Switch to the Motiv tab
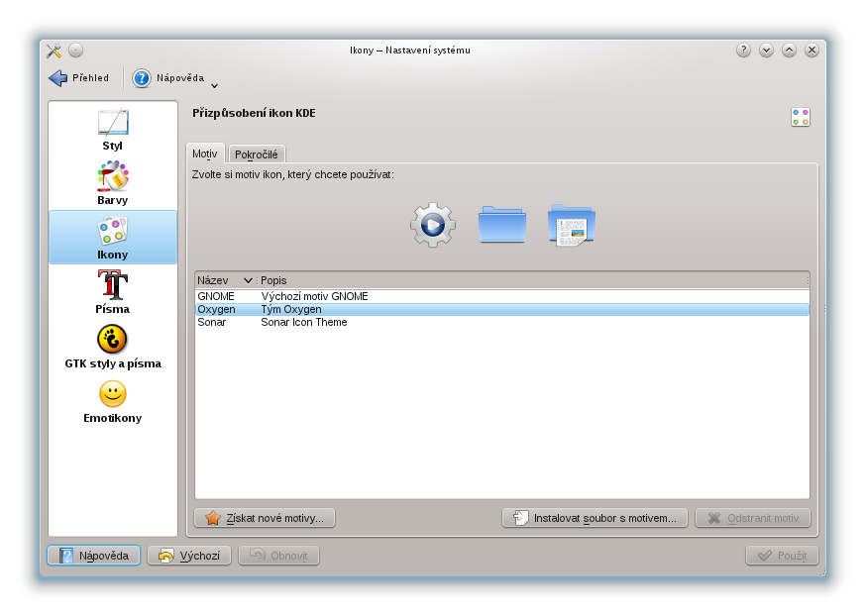The image size is (866, 616). point(205,154)
